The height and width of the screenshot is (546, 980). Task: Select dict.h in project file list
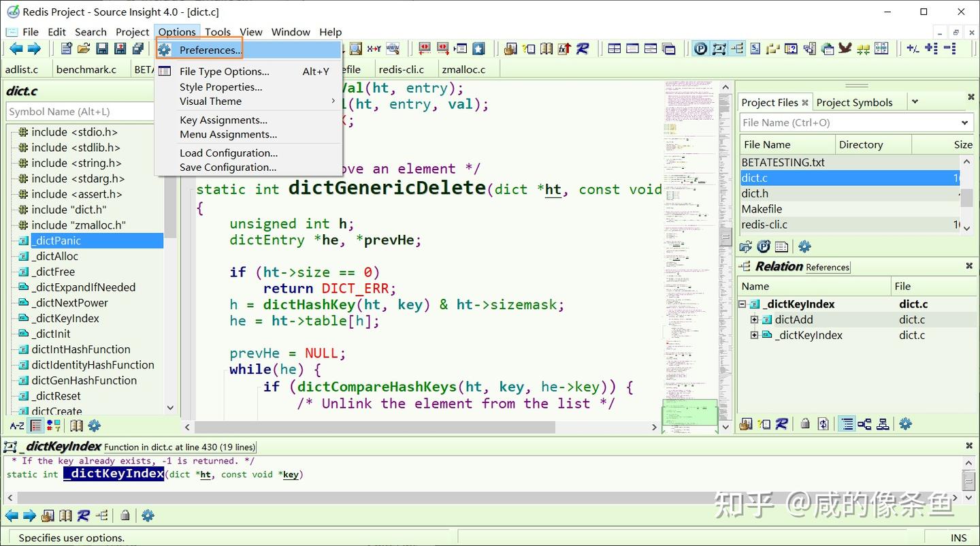(x=755, y=193)
